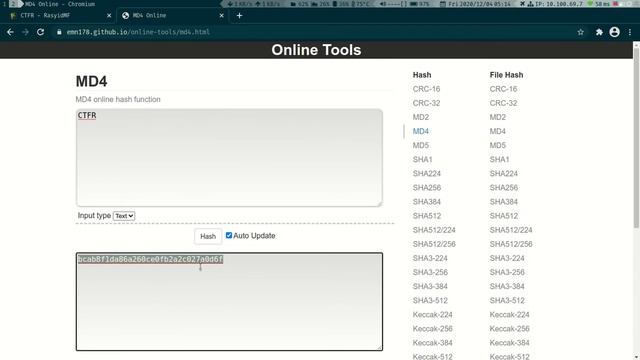Screen dimensions: 640x360
Task: Click inside the CTFR input text area
Action: pos(229,158)
